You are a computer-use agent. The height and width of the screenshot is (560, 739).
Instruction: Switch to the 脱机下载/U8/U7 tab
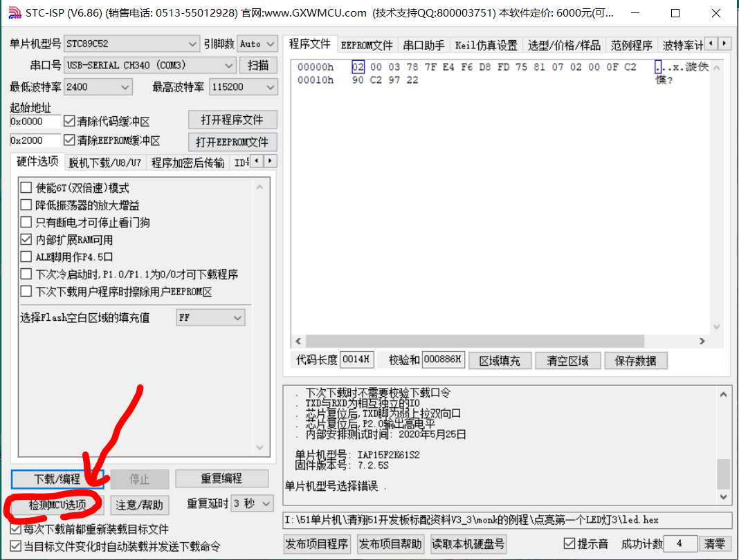(105, 162)
